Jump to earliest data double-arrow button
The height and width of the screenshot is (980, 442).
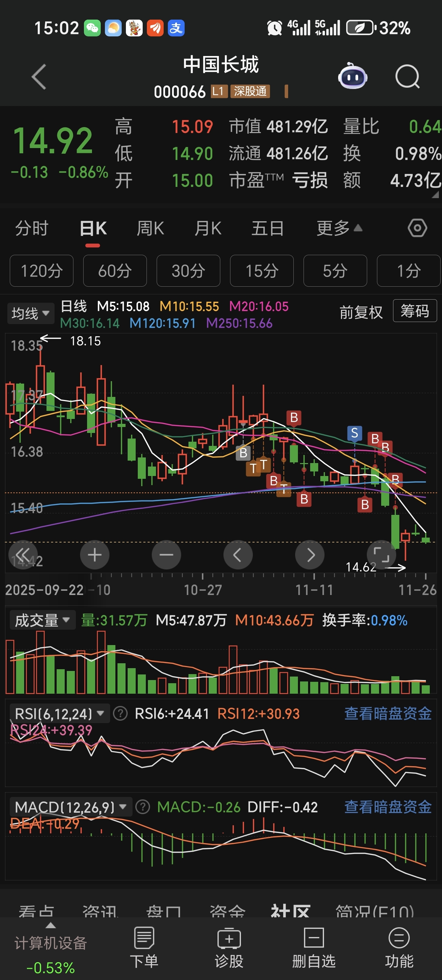point(23,555)
